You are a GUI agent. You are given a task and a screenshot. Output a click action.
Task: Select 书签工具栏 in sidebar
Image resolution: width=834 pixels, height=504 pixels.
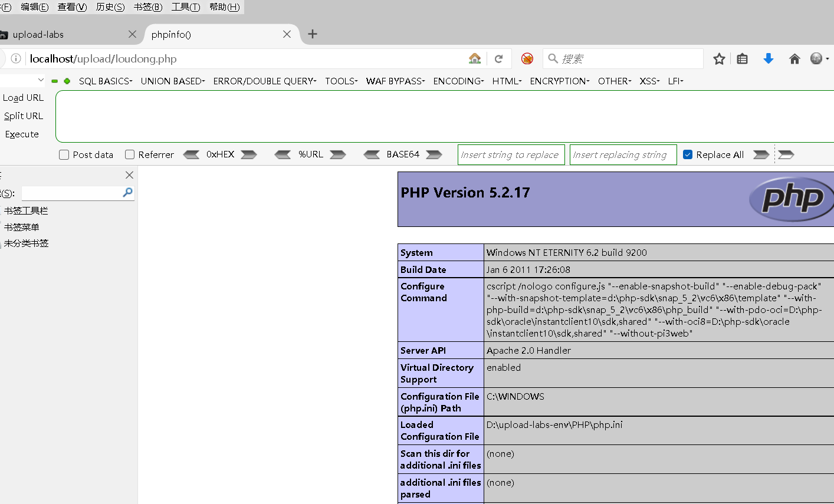(x=26, y=210)
